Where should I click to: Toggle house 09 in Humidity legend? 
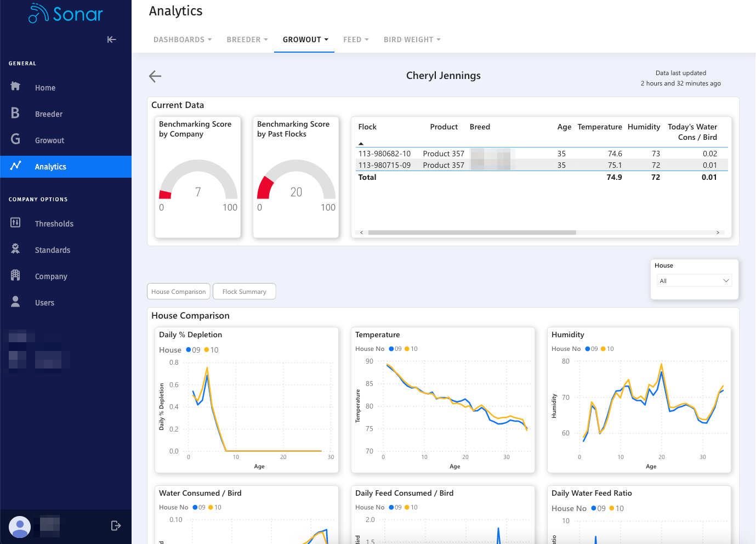(592, 349)
